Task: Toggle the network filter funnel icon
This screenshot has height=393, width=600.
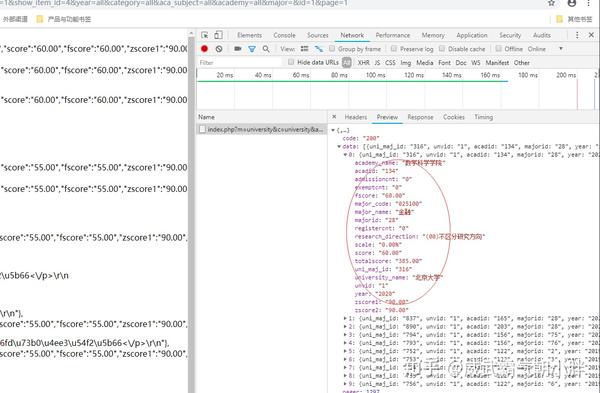Action: point(252,49)
